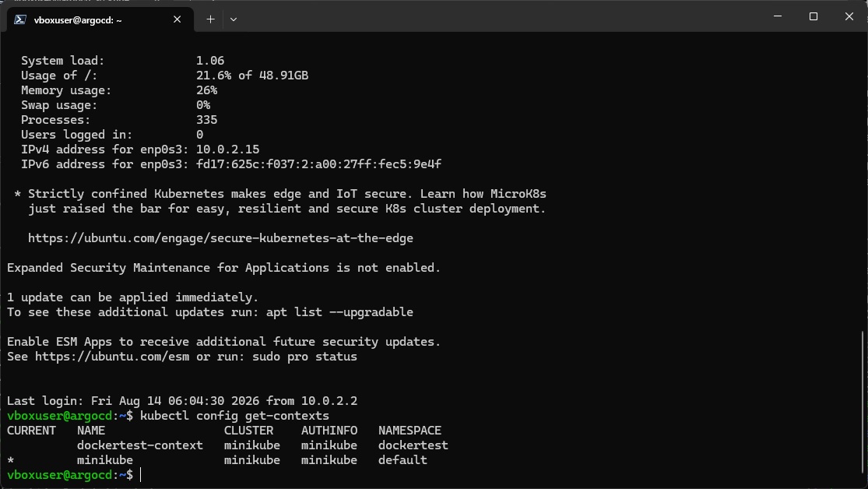Click the CURRENT column header
Screen dimensions: 868x489
(32, 431)
